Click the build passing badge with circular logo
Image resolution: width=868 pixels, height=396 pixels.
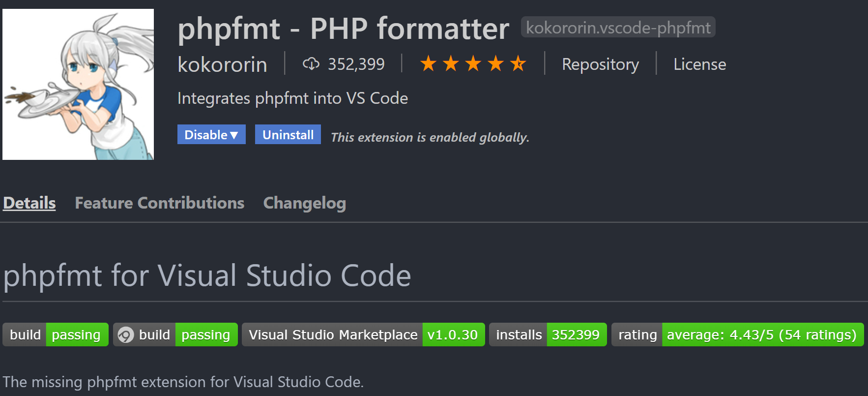[x=175, y=335]
